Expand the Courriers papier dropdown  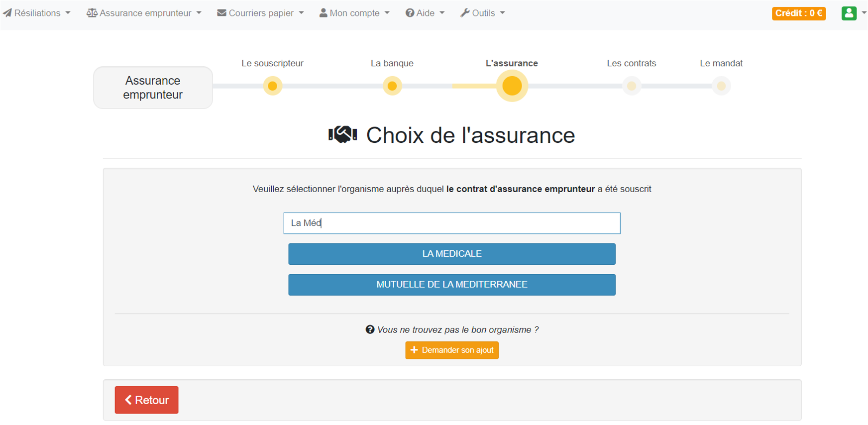pyautogui.click(x=261, y=13)
